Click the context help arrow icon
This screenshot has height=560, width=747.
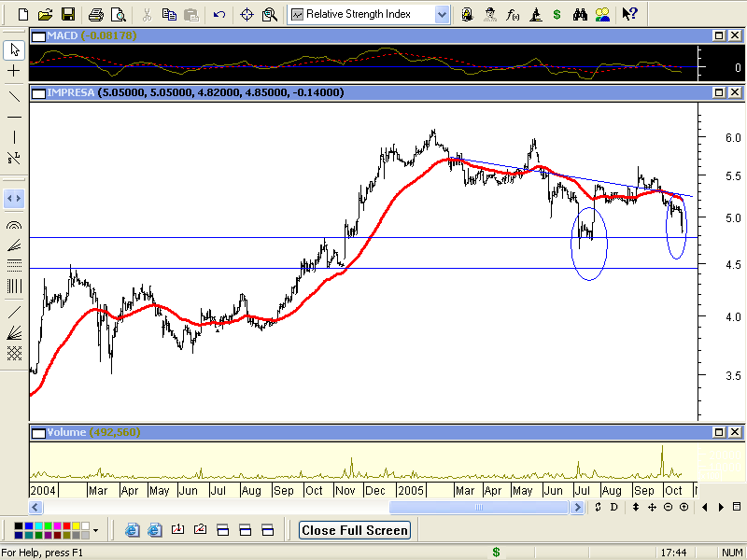coord(629,15)
